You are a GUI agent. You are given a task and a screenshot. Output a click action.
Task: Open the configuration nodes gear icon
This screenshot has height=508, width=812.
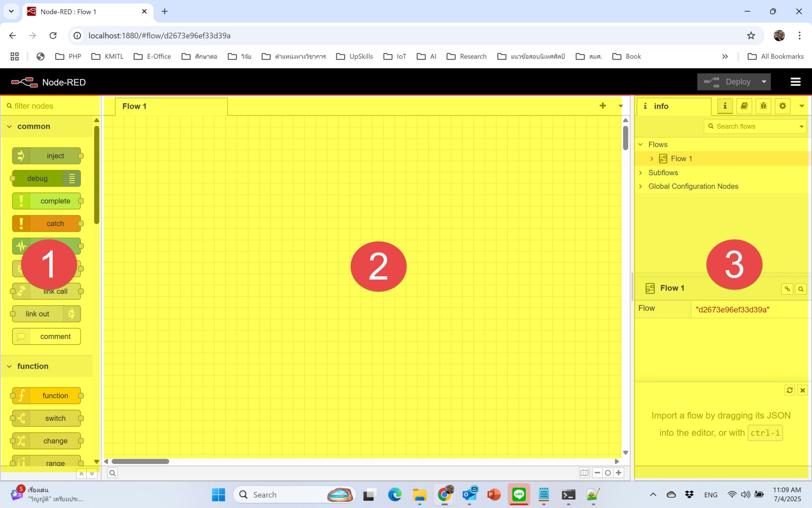click(x=783, y=106)
